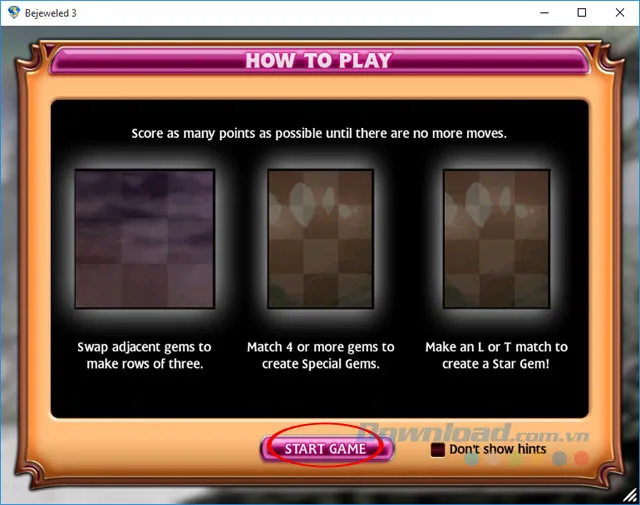Click 'Match 4 or more gems' caption
Viewport: 640px width, 505px height.
pos(321,355)
